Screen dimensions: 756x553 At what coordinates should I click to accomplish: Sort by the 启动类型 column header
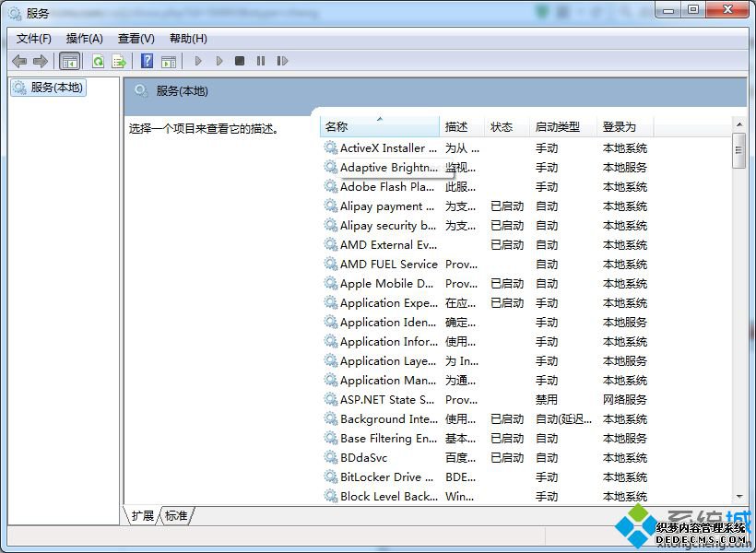(x=563, y=127)
